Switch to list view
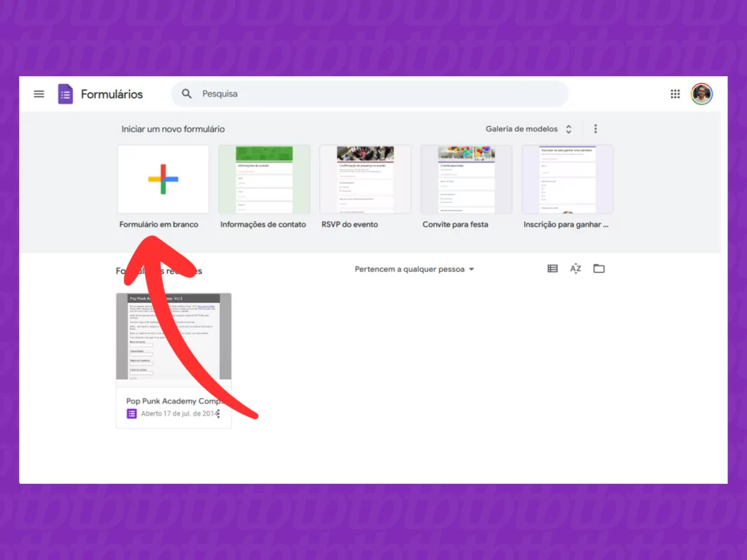Image resolution: width=747 pixels, height=560 pixels. 552,268
